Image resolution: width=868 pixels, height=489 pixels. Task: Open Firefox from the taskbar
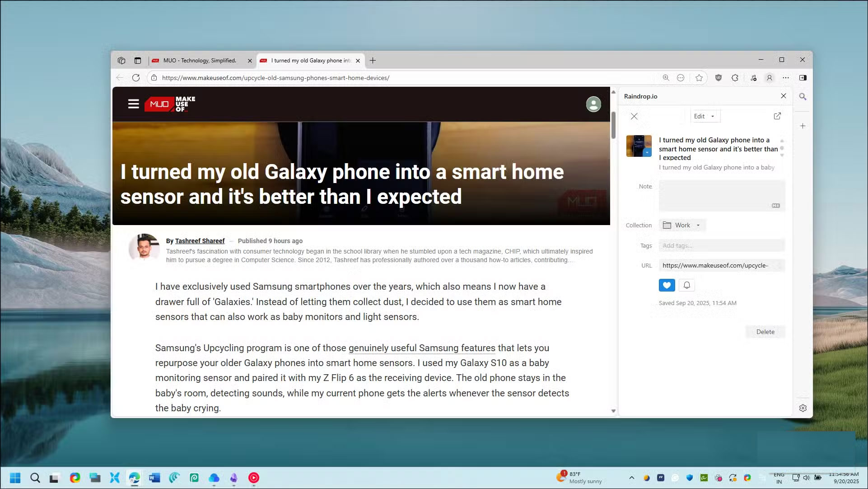[75, 478]
